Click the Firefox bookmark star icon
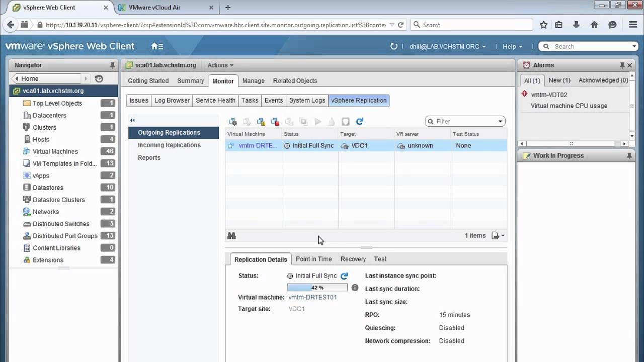This screenshot has height=362, width=644. [543, 25]
